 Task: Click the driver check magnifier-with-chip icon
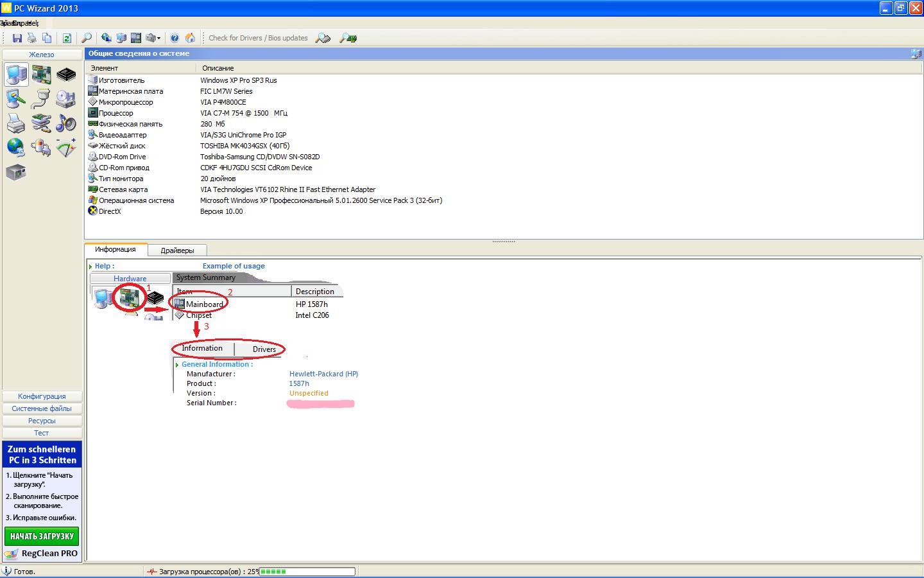coord(323,38)
